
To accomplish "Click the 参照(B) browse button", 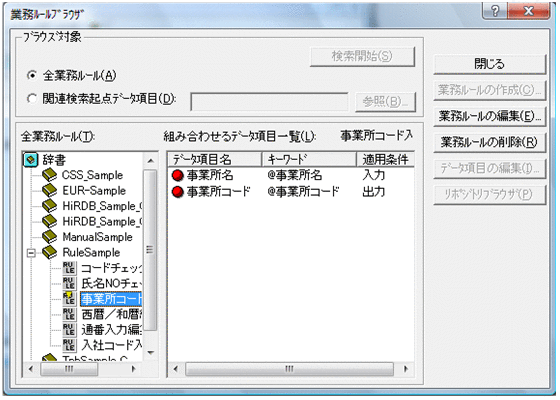I will pyautogui.click(x=386, y=102).
